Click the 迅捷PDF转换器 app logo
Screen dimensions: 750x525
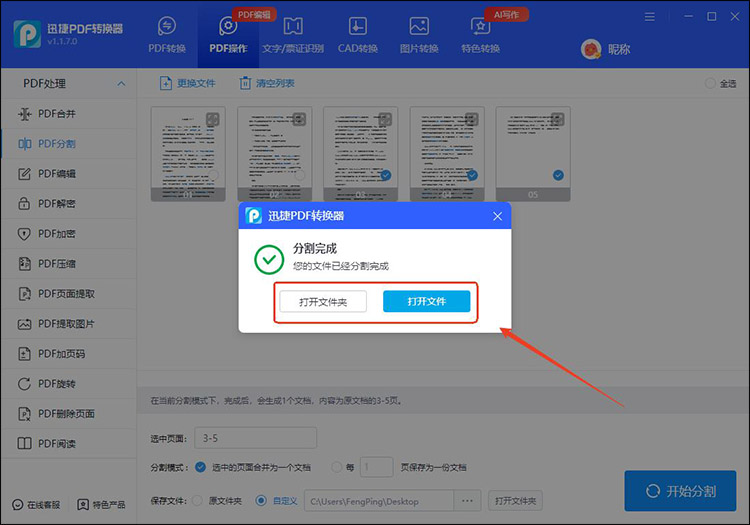27,34
